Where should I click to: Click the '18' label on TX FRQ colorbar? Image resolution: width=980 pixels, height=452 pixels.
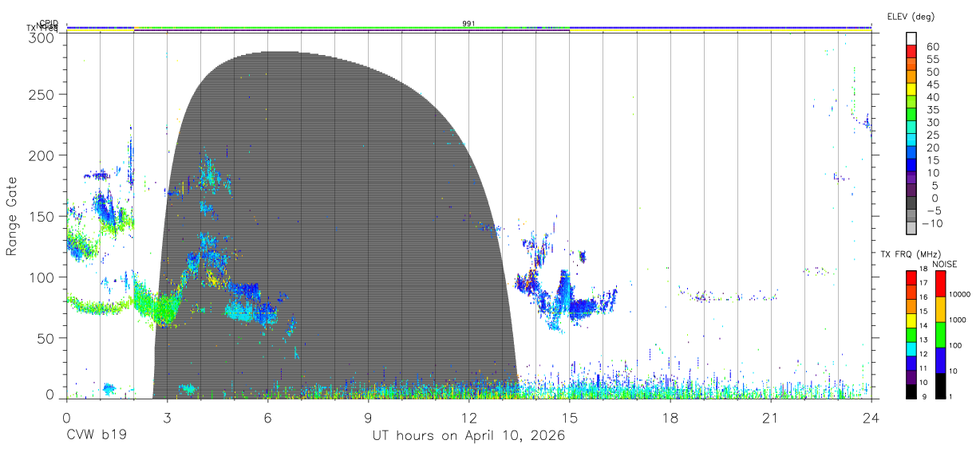(x=924, y=269)
